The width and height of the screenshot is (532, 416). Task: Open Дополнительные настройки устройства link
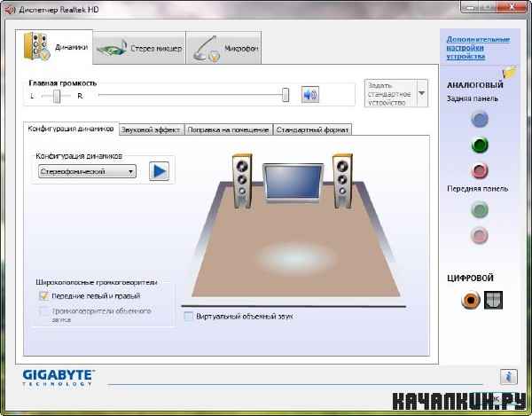pos(478,48)
